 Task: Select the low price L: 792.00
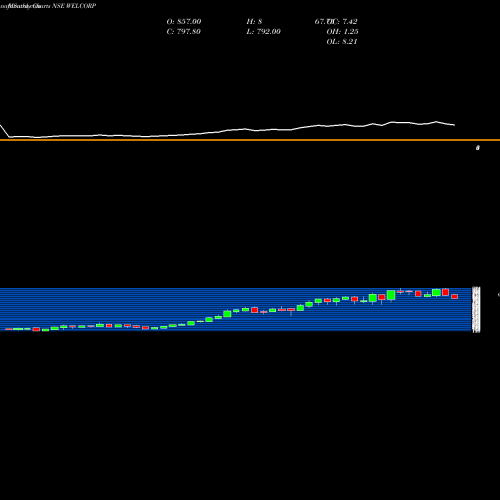click(263, 31)
